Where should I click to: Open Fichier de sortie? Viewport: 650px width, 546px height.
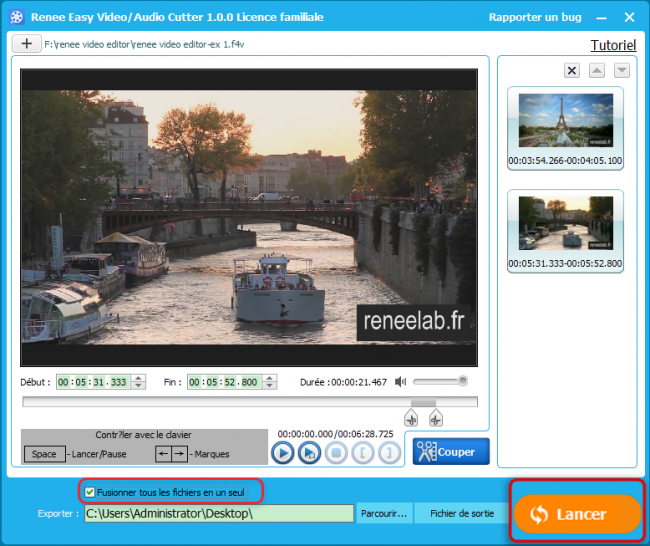point(462,514)
